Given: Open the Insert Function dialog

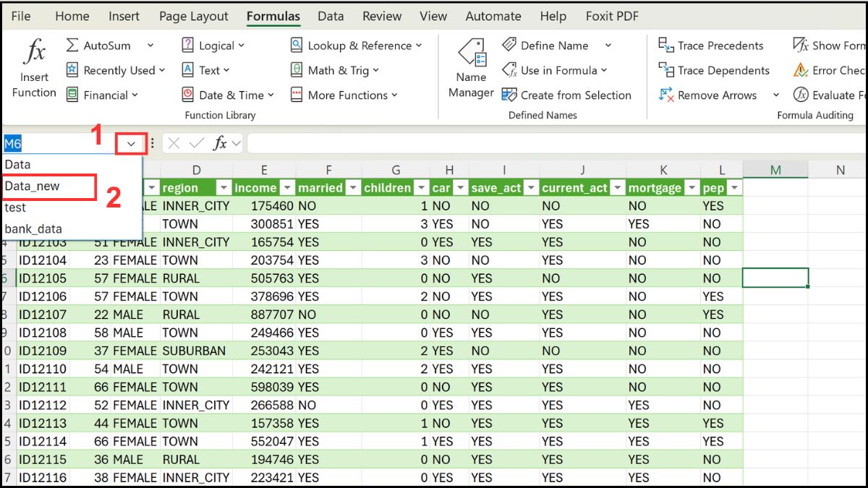Looking at the screenshot, I should 33,69.
